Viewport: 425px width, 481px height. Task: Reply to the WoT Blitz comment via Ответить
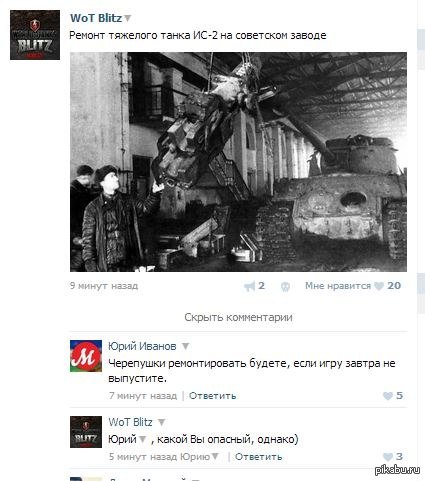(x=259, y=457)
